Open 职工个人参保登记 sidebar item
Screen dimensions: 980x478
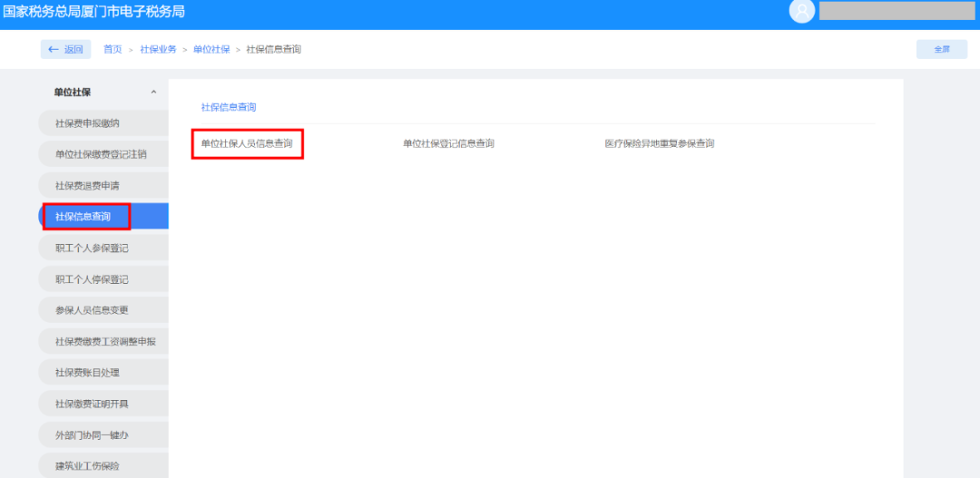tap(103, 248)
